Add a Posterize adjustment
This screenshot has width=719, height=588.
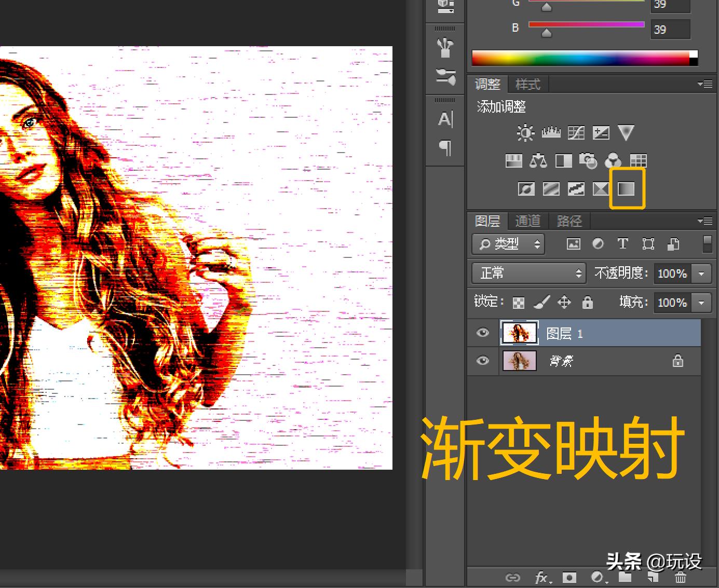[x=551, y=189]
